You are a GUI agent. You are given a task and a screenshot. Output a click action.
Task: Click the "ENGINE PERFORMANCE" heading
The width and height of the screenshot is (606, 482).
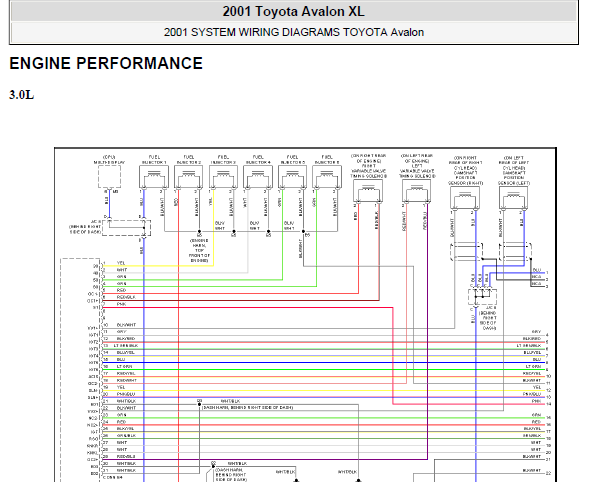(x=106, y=63)
